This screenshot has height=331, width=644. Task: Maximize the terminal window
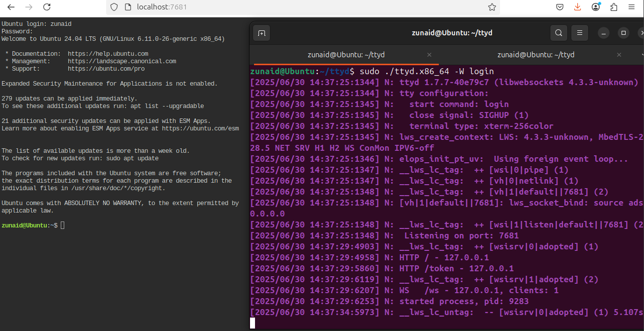click(623, 33)
